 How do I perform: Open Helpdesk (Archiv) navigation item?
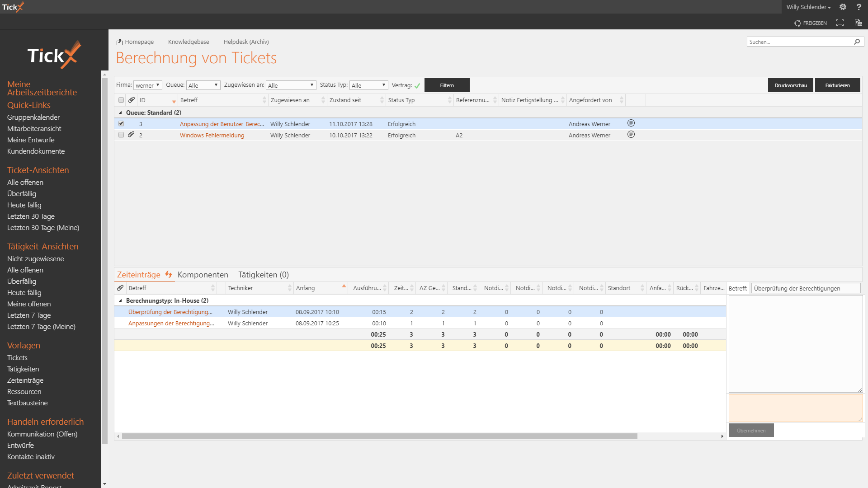click(x=246, y=42)
